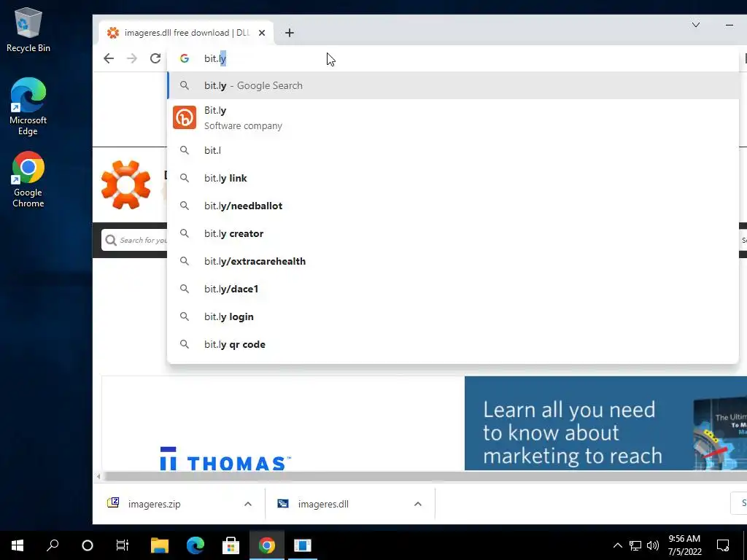Expand the imageres.zip download options chevron
This screenshot has height=560, width=747.
tap(248, 504)
